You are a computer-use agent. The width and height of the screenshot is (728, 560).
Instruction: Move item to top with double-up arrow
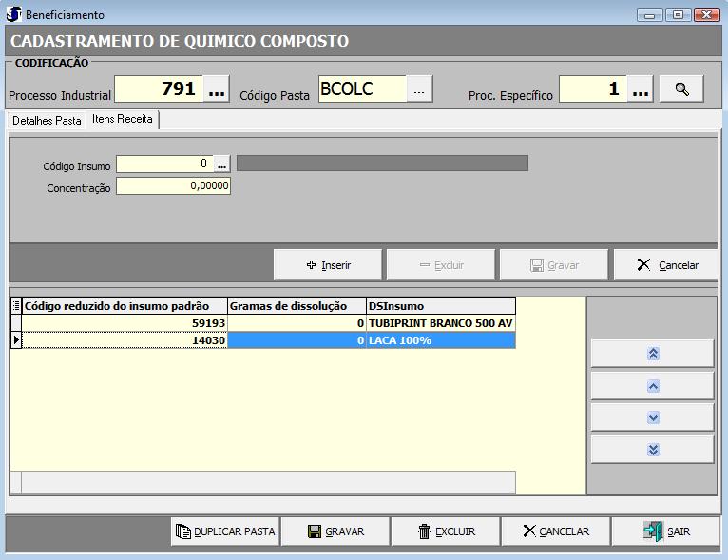pyautogui.click(x=652, y=354)
